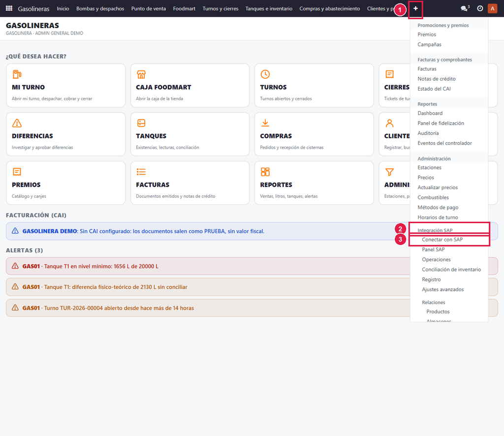Click warning icon of 2130 L difference alert
Screen dimensions: 504x436
[x=15, y=287]
